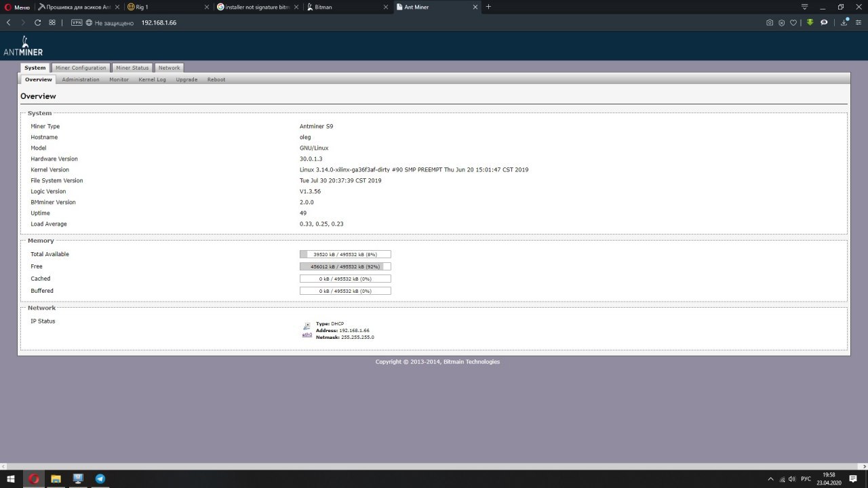Toggle the VPN badge in address bar
Screen dimensions: 868x488
coord(77,22)
